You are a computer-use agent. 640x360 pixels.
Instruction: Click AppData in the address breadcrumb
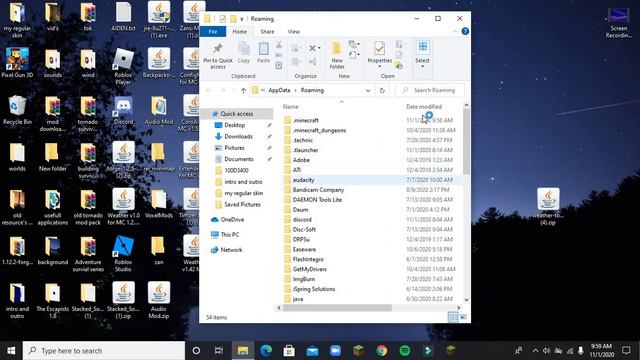(x=279, y=90)
